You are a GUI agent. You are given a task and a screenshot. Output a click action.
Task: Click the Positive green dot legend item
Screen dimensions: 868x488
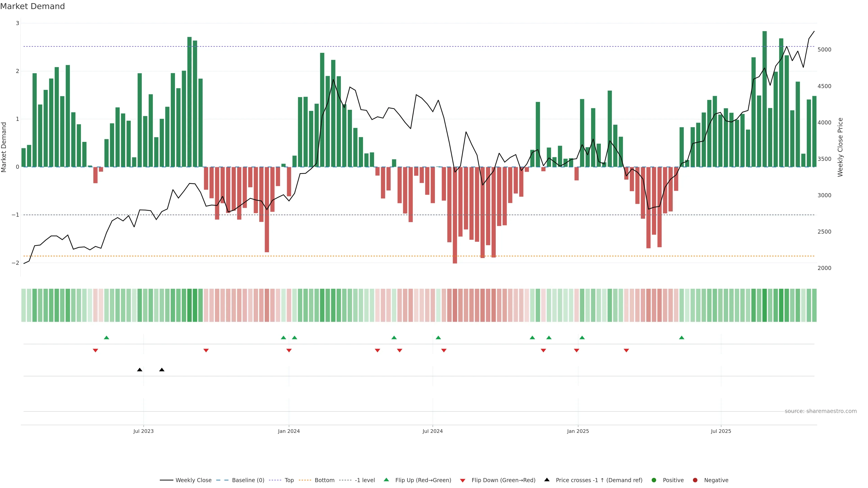(x=654, y=480)
